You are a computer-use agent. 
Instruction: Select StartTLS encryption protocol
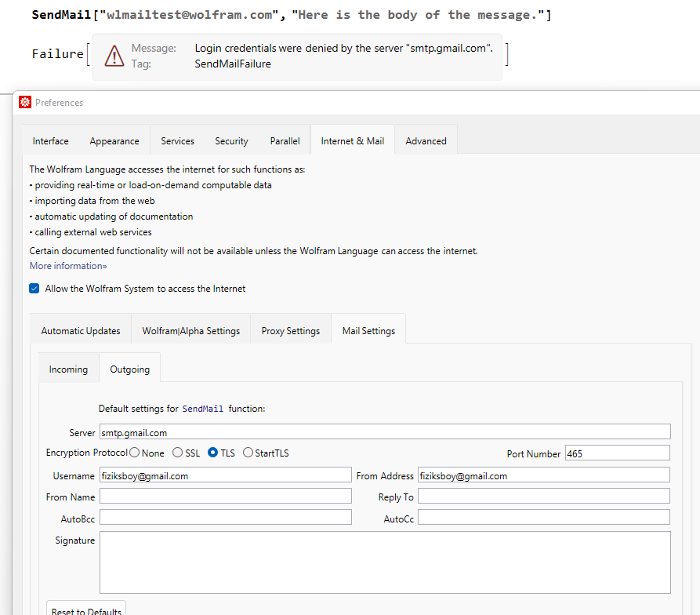click(x=248, y=453)
